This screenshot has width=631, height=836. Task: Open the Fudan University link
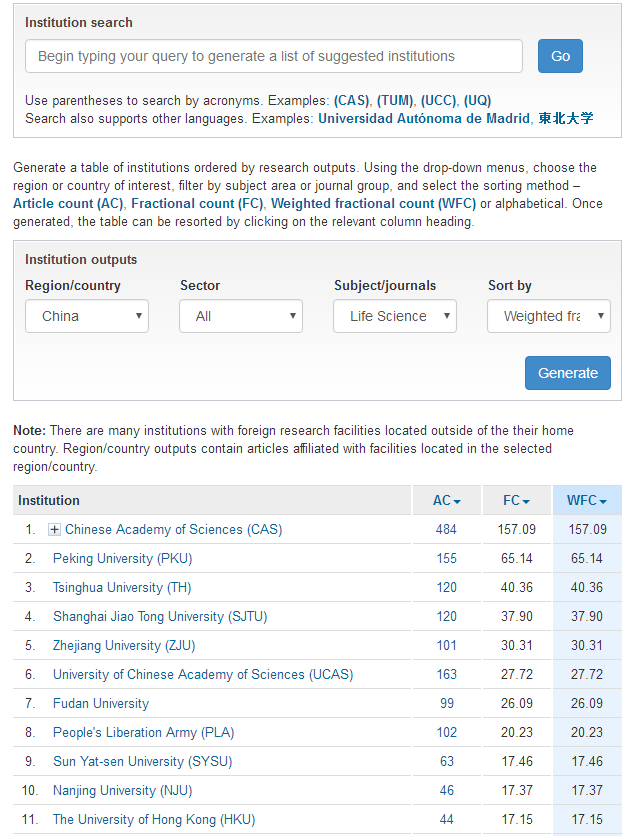(101, 704)
